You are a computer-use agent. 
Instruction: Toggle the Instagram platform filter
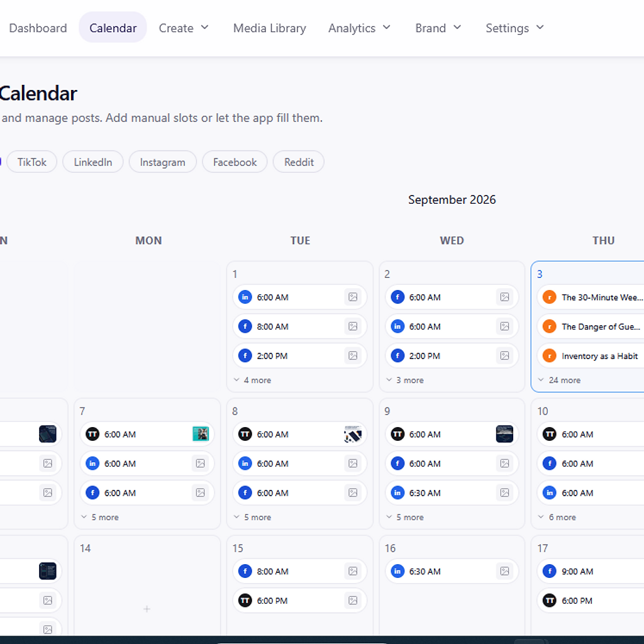[163, 162]
